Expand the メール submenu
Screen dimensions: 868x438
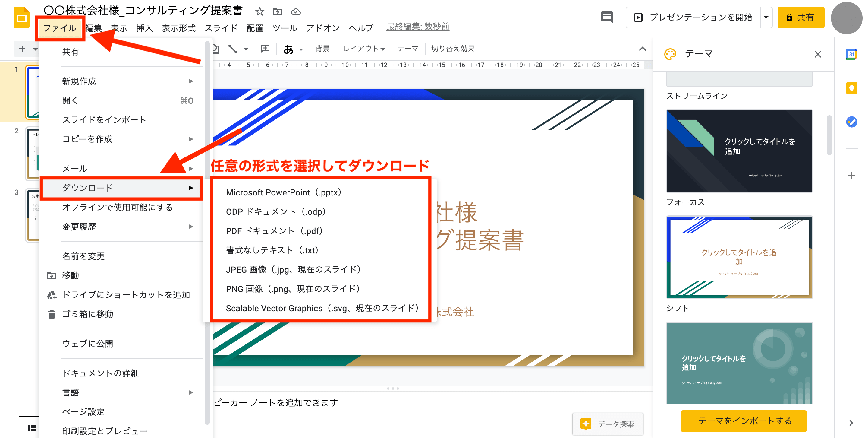point(191,168)
